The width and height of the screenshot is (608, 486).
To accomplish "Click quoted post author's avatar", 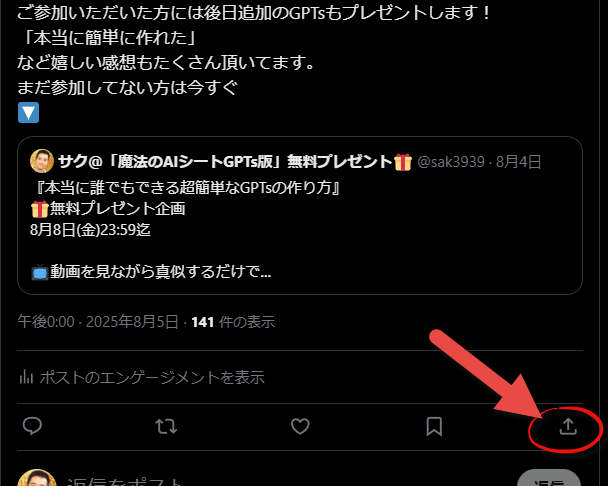I will point(42,161).
